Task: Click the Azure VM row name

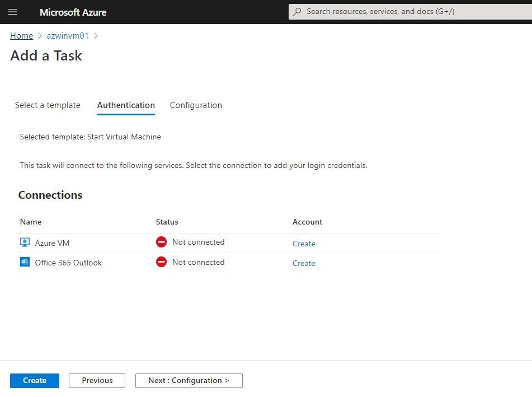Action: (52, 243)
